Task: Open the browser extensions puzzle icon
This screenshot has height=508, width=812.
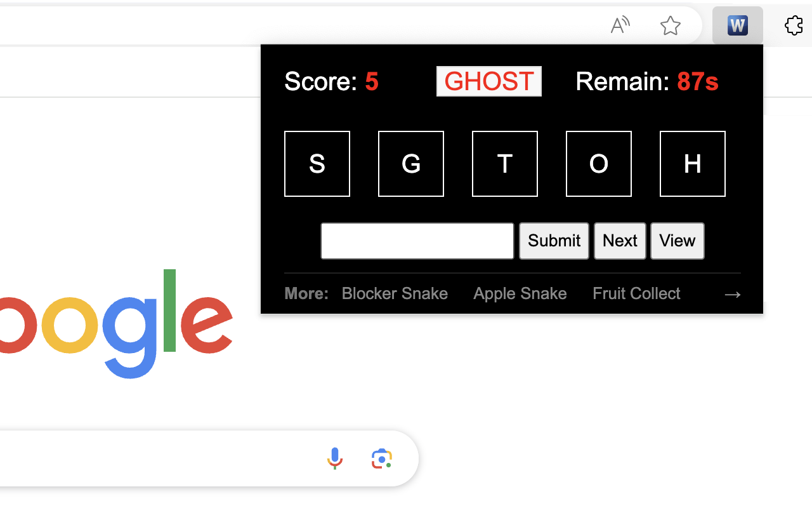Action: point(793,25)
